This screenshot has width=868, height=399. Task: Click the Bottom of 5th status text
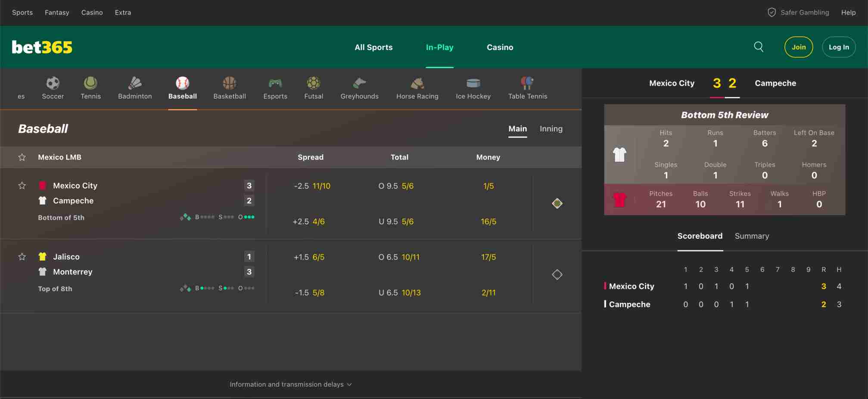[x=61, y=218]
